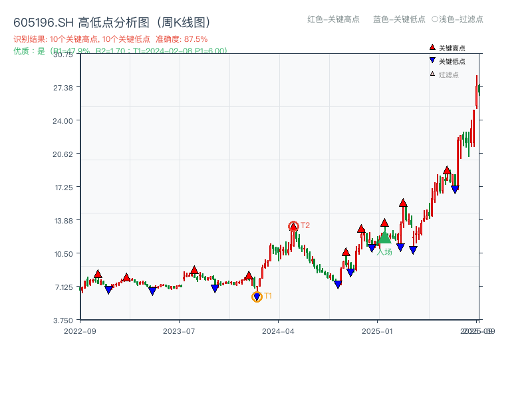Screen dimensions: 532x399
Task: Click red triangle icon beside 关键高点 legend
Action: 432,47
